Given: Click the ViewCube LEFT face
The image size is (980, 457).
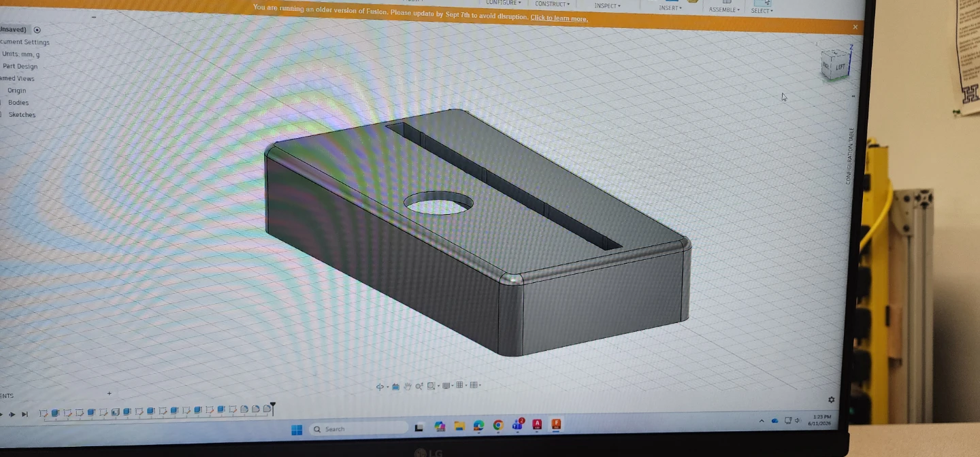Looking at the screenshot, I should 840,67.
